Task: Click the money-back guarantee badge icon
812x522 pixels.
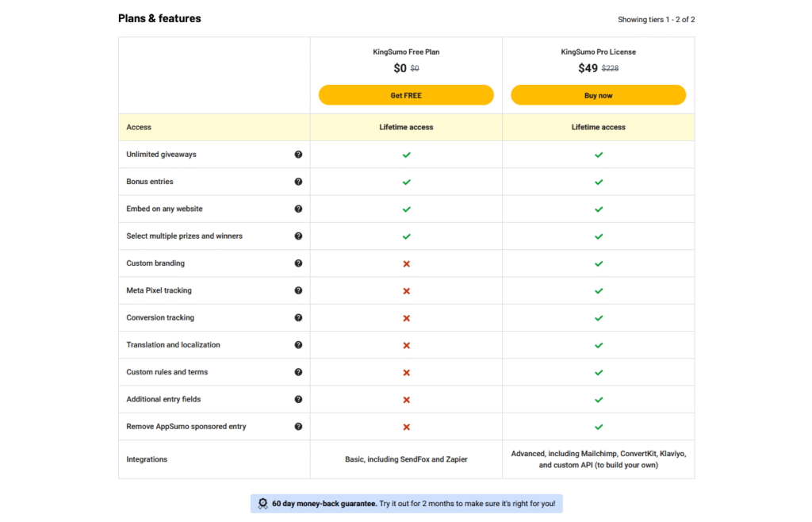Action: 263,503
